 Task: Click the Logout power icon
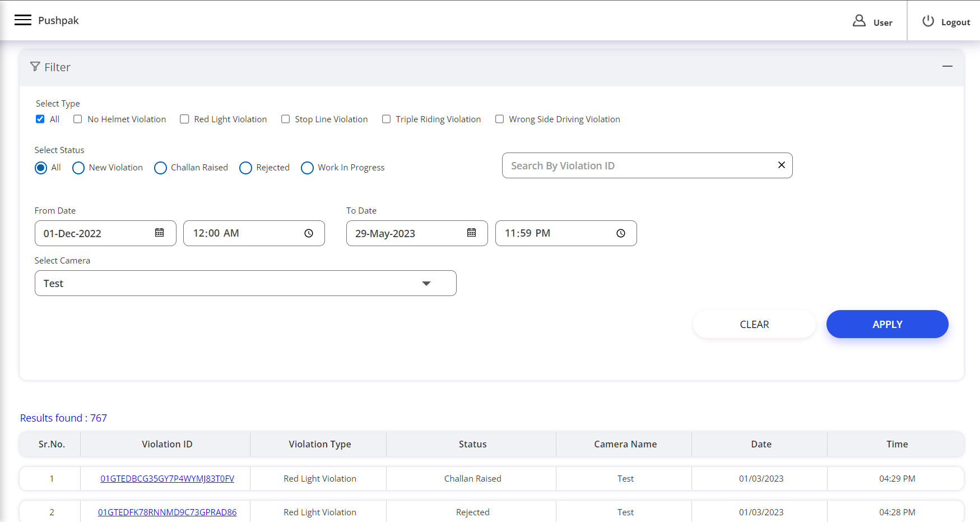coord(928,21)
